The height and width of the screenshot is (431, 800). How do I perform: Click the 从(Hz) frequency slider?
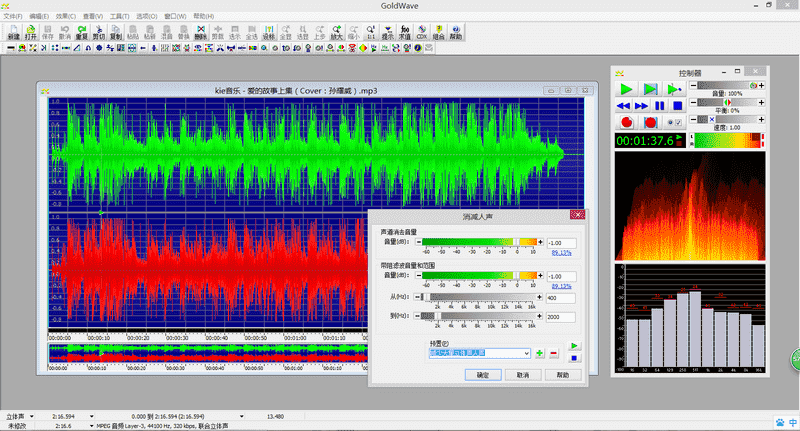480,297
